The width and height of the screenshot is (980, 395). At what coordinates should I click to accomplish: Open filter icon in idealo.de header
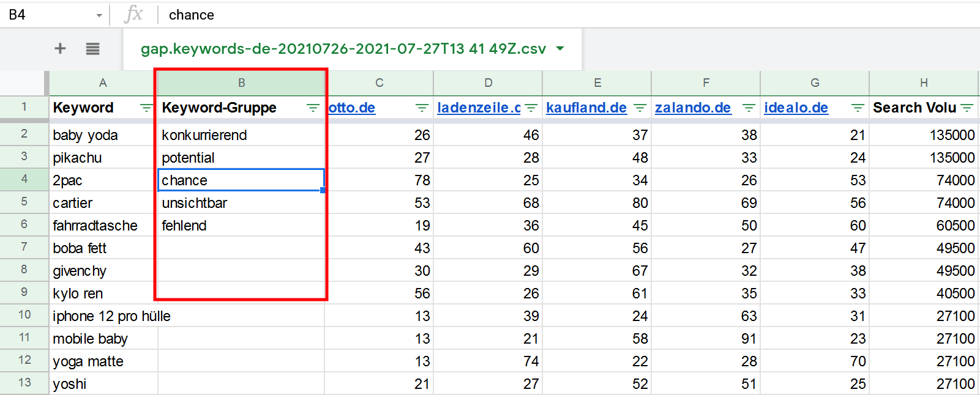[x=858, y=108]
